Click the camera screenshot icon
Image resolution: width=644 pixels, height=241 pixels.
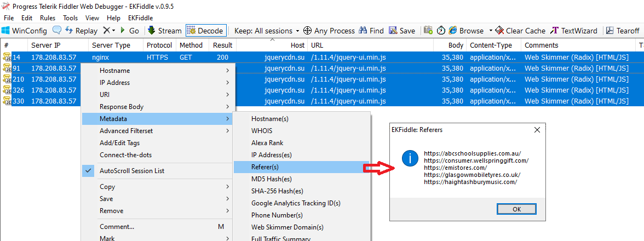click(x=428, y=30)
